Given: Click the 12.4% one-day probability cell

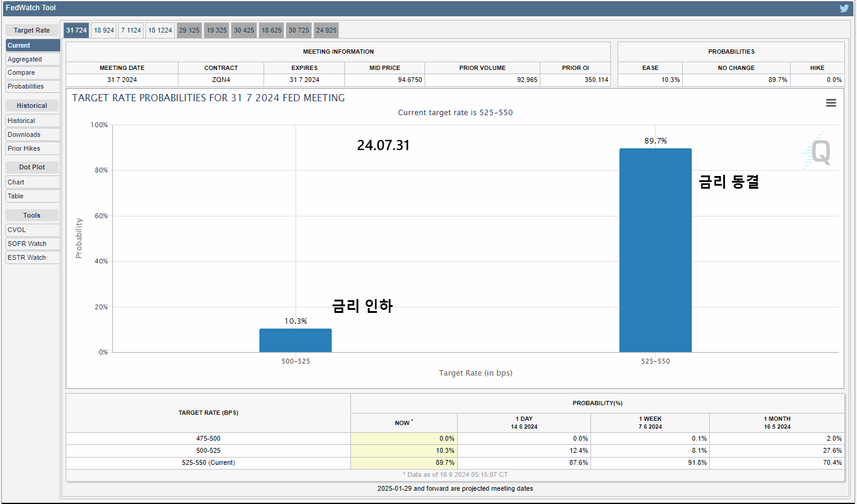Looking at the screenshot, I should [523, 450].
